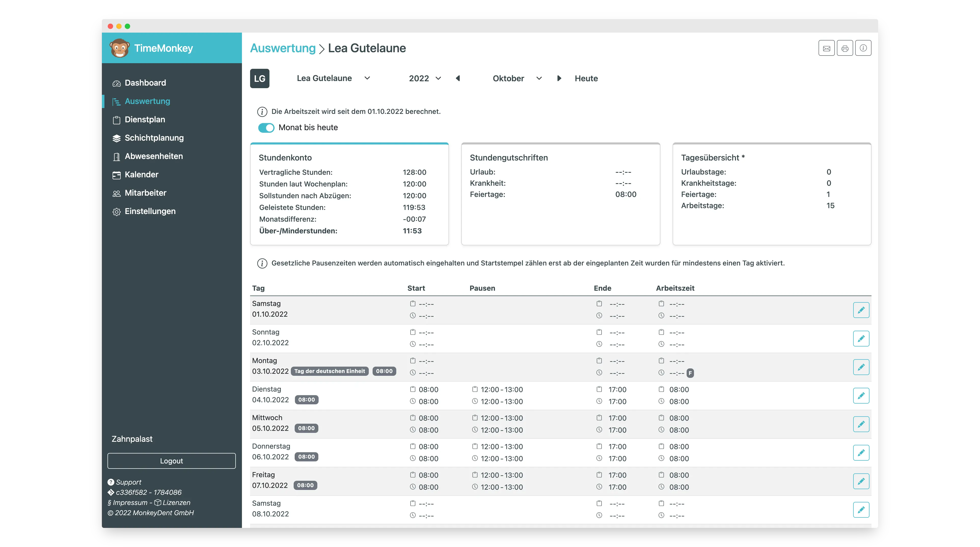
Task: Open Dienstplan in the sidebar
Action: coord(145,119)
